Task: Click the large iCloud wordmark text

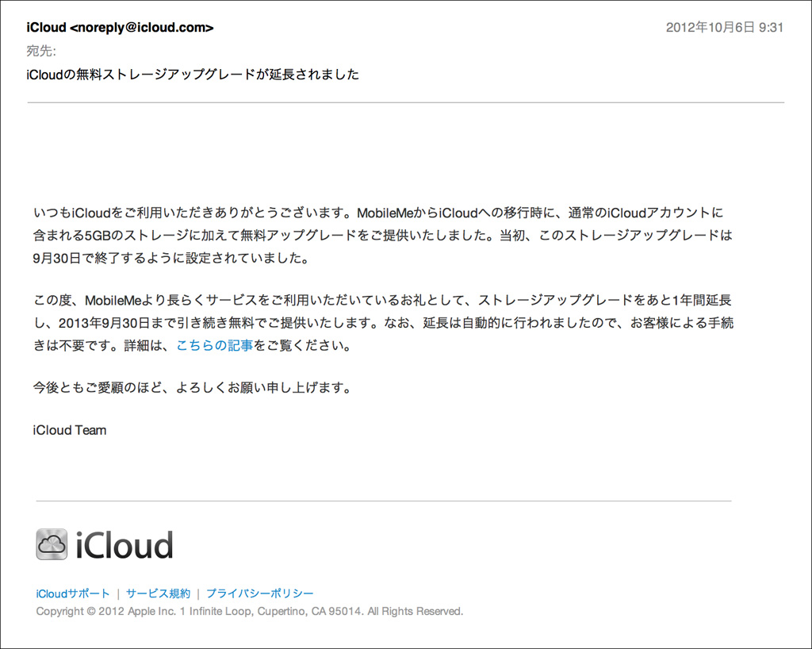Action: click(x=124, y=545)
